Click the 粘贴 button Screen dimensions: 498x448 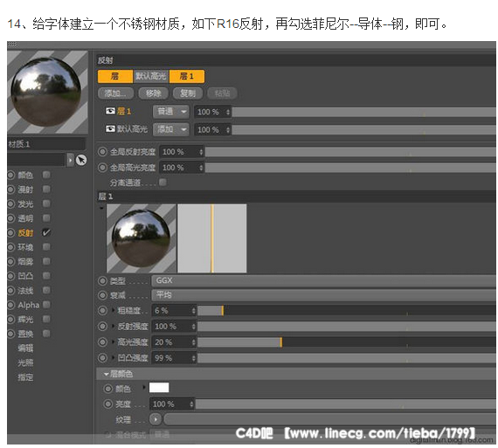click(x=222, y=93)
